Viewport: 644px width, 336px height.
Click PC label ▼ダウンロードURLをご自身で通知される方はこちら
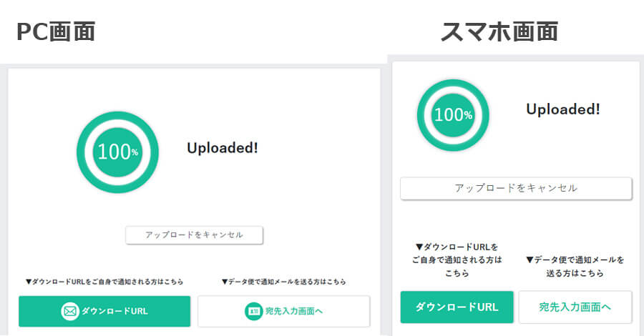pos(104,282)
